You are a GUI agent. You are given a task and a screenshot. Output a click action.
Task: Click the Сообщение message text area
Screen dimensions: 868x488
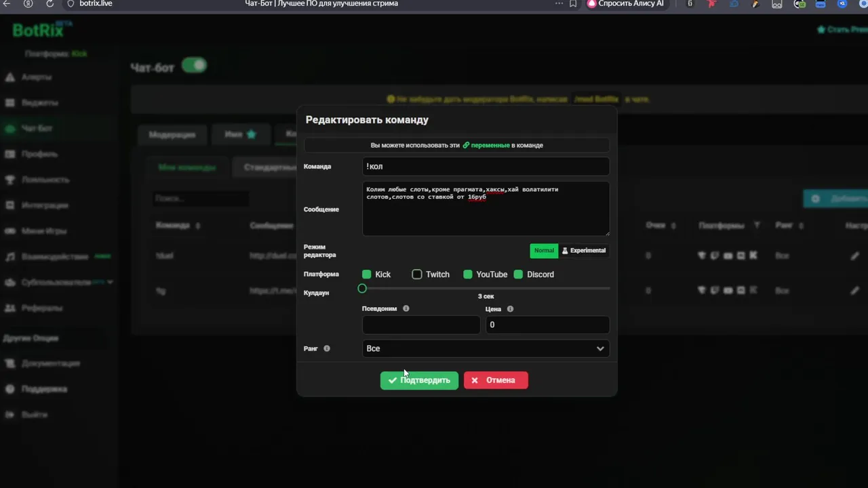(486, 209)
